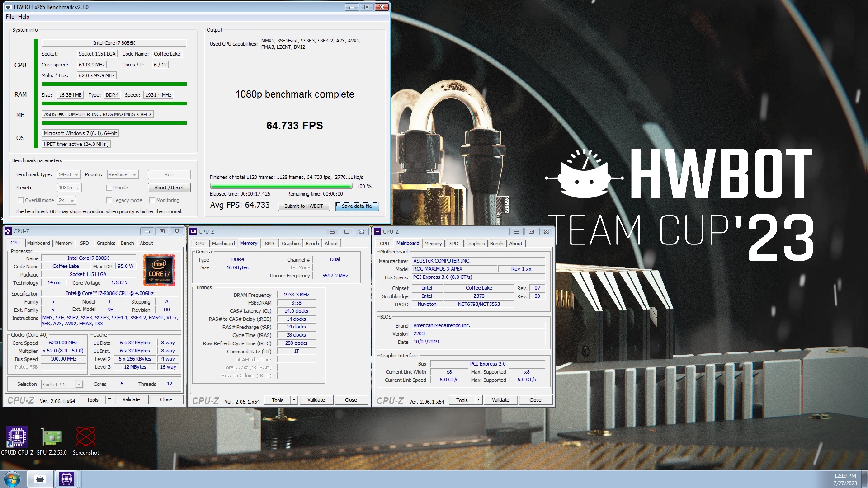
Task: Open the Windows Start orb
Action: click(12, 479)
